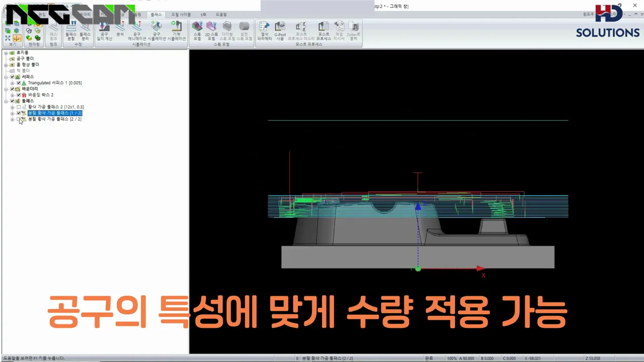
Task: Expand 분할 황삭 가공 툴패스 [1 / 2] node
Action: pos(12,113)
